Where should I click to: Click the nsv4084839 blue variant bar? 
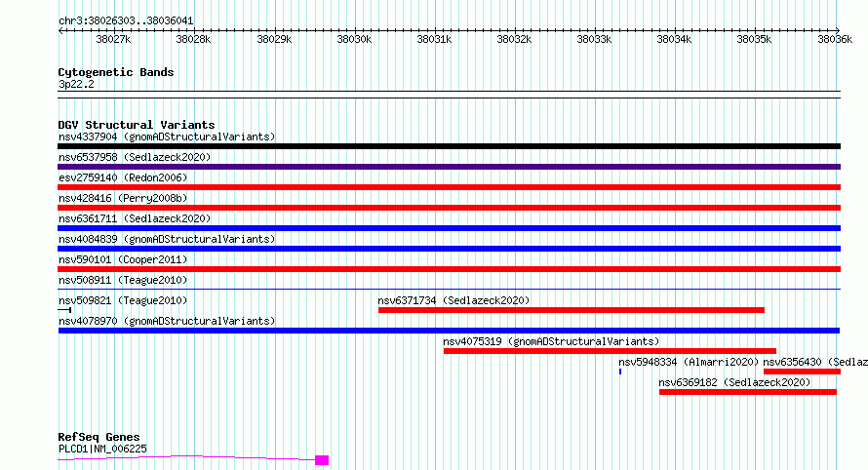point(449,249)
